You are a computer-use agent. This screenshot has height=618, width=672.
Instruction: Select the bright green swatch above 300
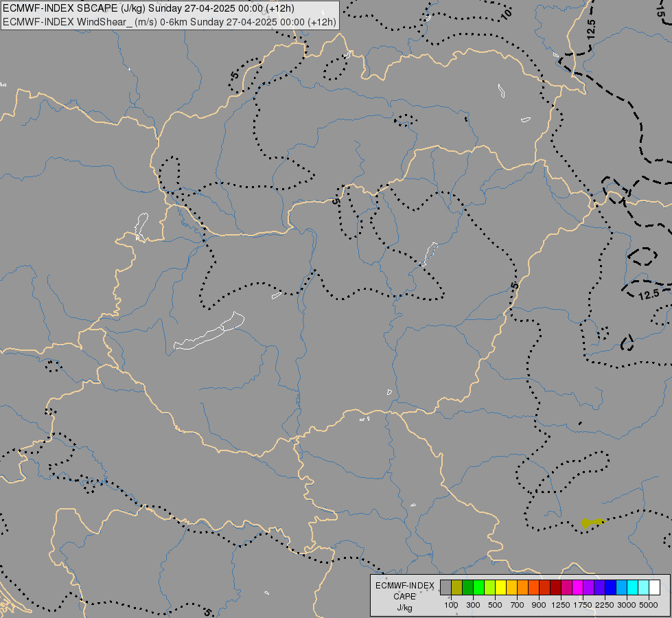478,588
